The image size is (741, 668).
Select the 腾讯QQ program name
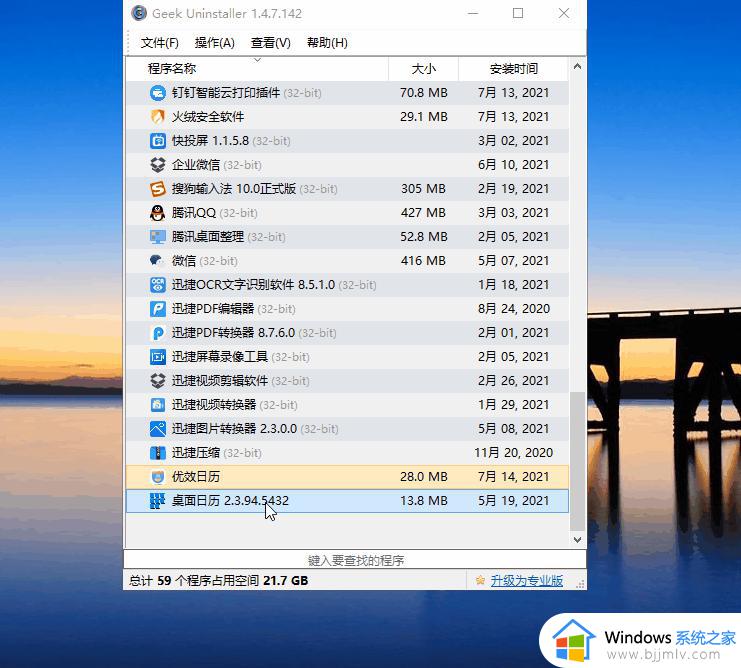pos(193,213)
